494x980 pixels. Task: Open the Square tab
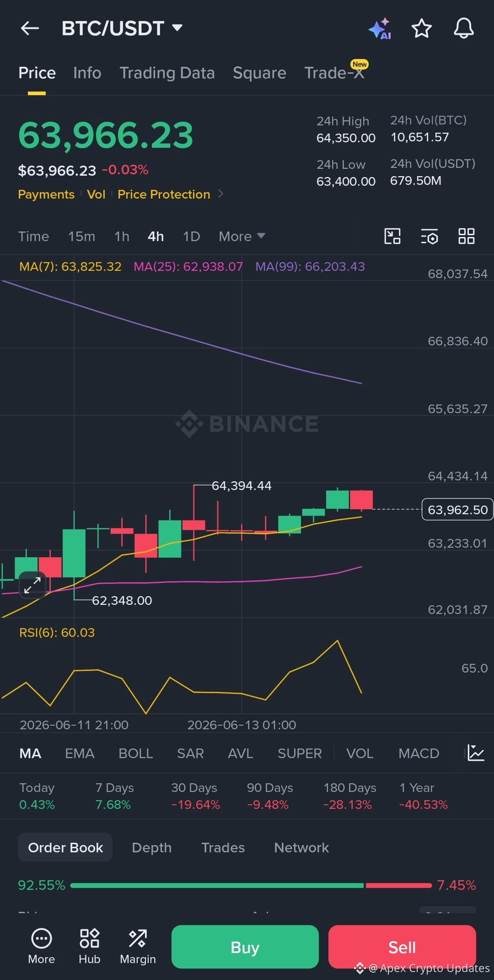259,73
